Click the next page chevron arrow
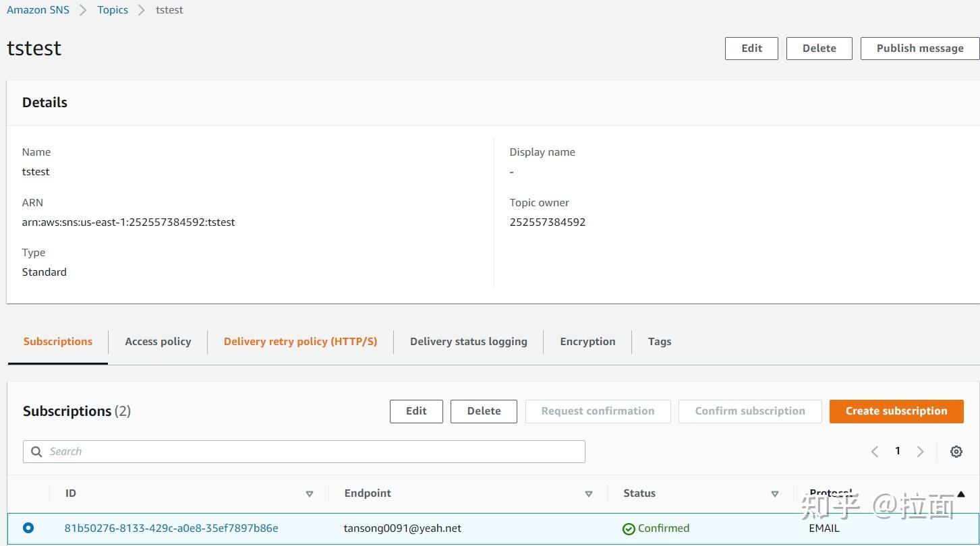The image size is (980, 546). click(920, 451)
